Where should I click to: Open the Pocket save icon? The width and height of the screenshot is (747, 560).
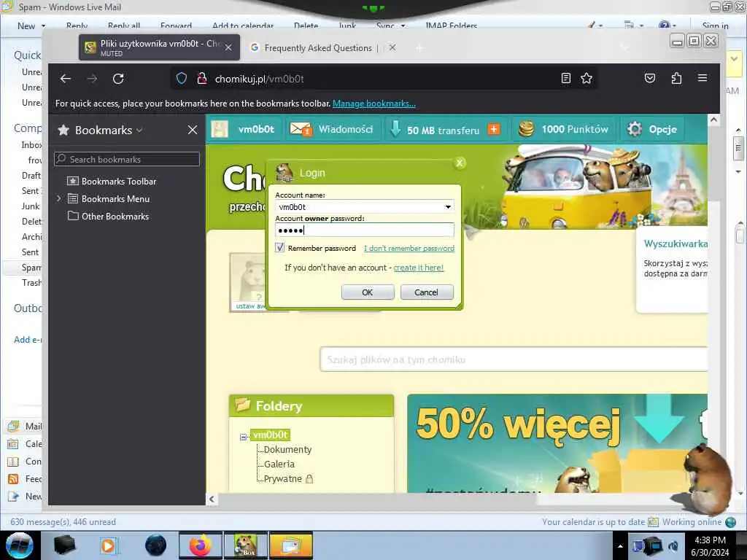tap(650, 78)
